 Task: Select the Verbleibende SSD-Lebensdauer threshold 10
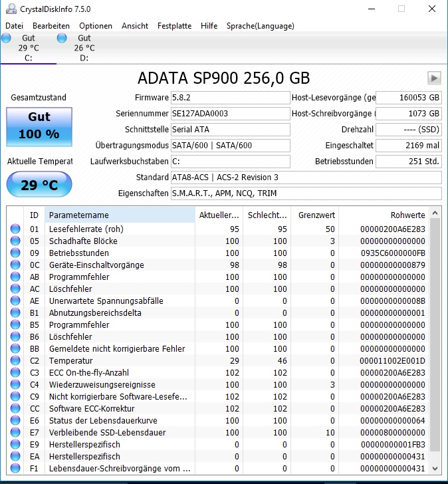330,432
